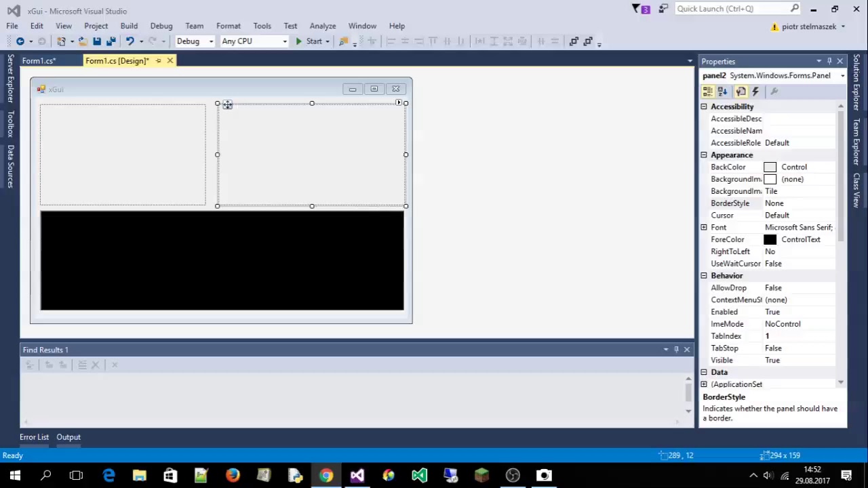Click the Navigate Backward arrow icon
Image resolution: width=868 pixels, height=488 pixels.
[x=20, y=41]
